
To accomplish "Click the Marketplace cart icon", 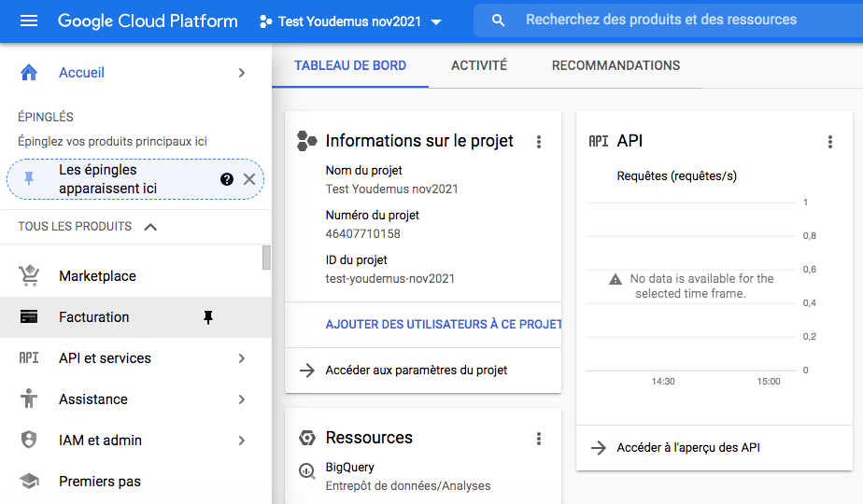I will click(x=29, y=276).
